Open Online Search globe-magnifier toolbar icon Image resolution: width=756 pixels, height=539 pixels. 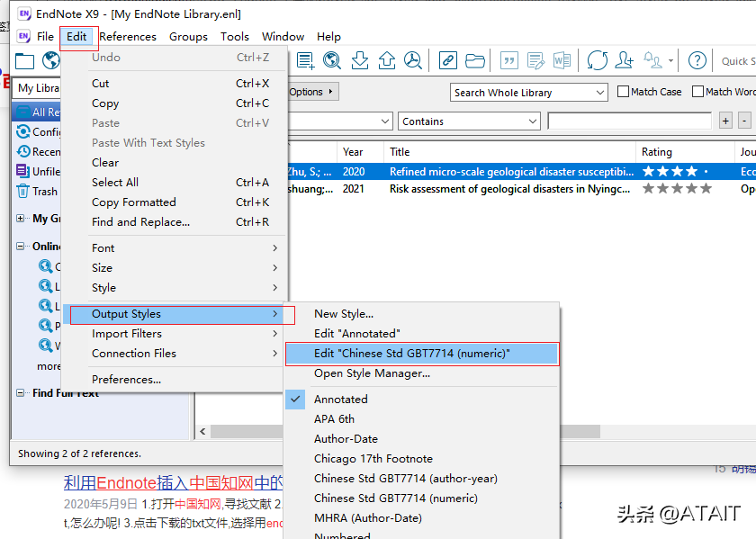click(332, 61)
